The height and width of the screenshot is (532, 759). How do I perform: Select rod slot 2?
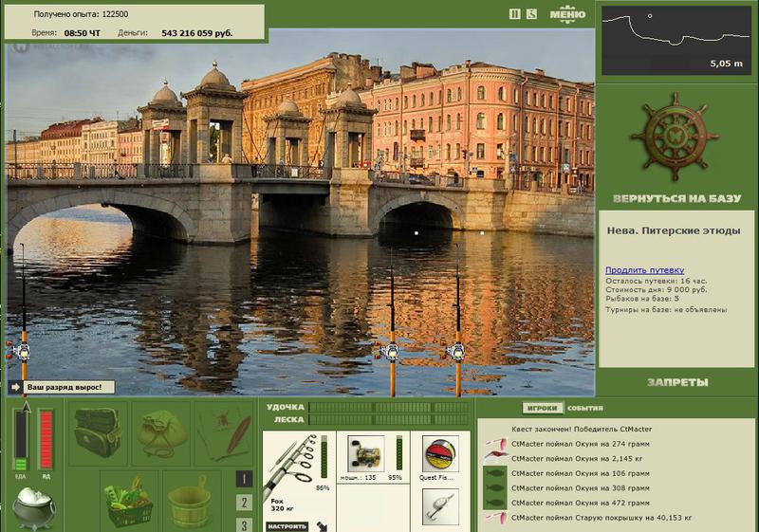click(x=244, y=503)
